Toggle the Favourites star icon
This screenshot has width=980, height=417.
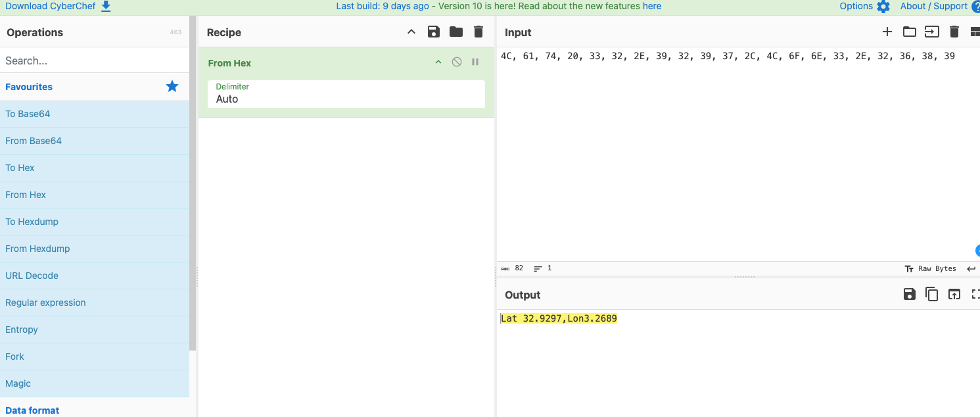point(172,86)
